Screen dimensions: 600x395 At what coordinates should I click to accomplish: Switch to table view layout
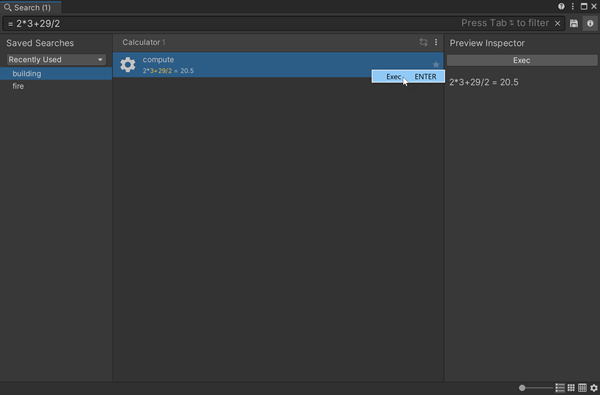[x=582, y=388]
